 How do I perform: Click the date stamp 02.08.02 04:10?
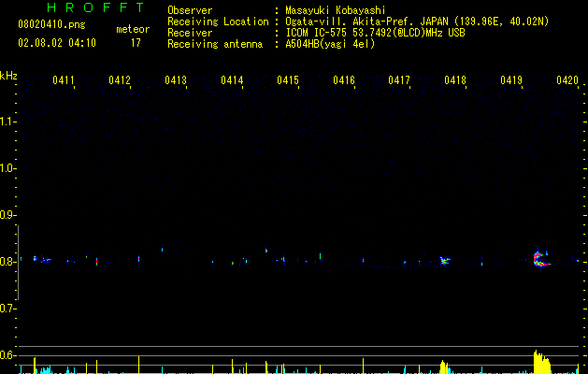(57, 43)
